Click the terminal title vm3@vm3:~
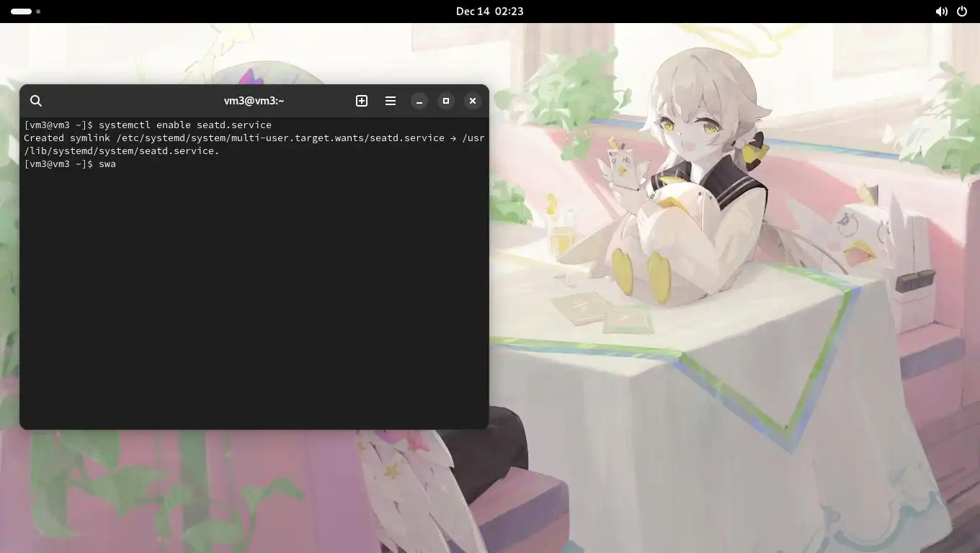Viewport: 980px width, 553px height. [x=254, y=101]
